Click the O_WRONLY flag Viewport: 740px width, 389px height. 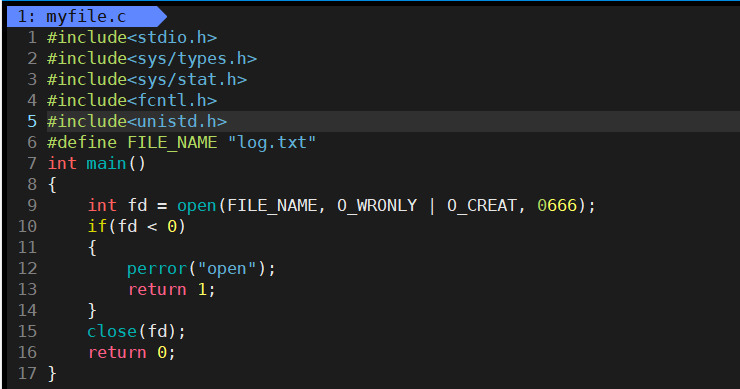[377, 205]
